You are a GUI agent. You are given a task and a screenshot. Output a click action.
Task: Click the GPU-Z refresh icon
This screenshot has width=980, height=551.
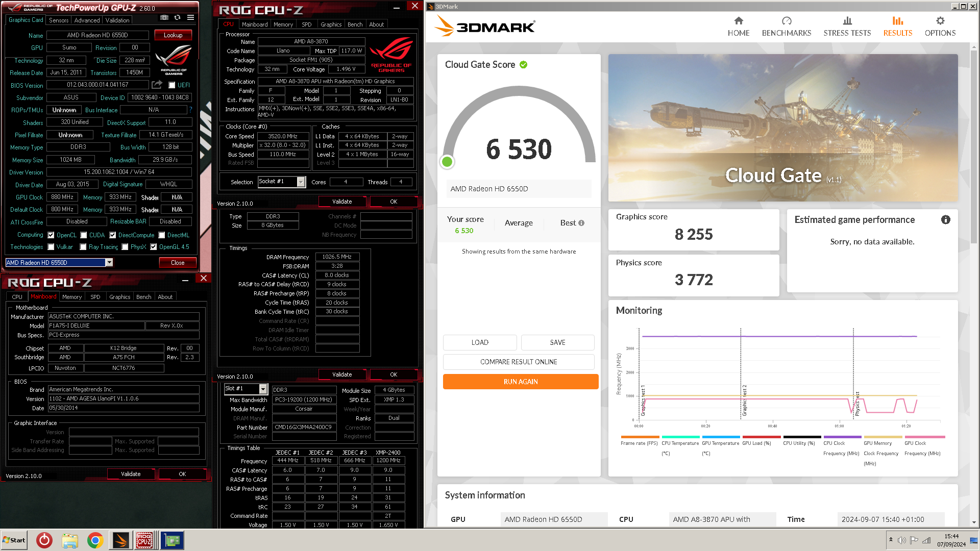pyautogui.click(x=177, y=18)
